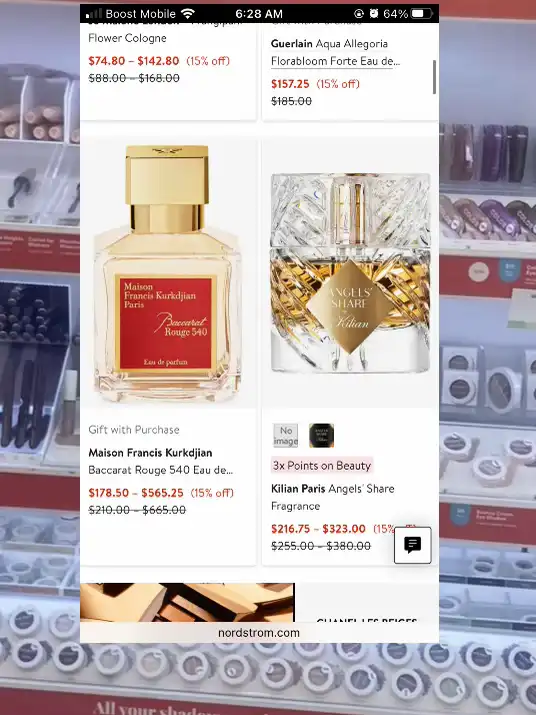Tap the 'Gift with Purchase' label
This screenshot has height=715, width=536.
point(134,430)
